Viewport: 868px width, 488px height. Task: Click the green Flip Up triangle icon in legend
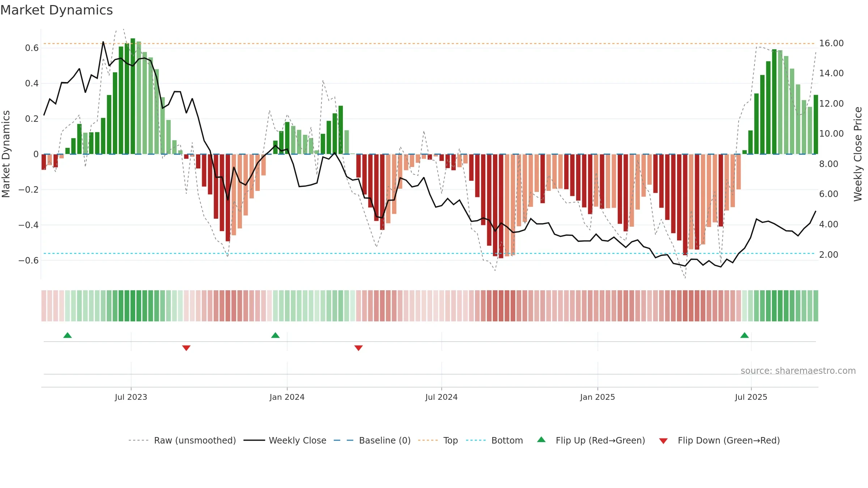tap(541, 440)
